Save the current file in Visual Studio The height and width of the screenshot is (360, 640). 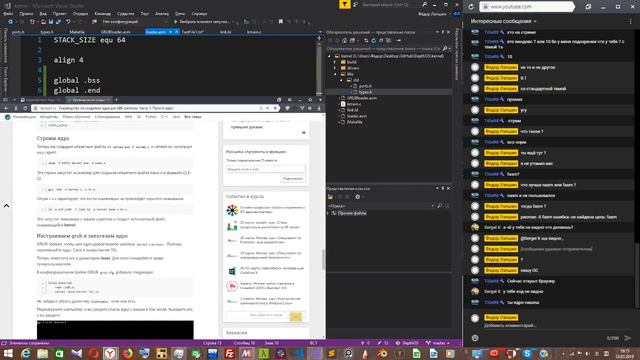click(x=51, y=22)
